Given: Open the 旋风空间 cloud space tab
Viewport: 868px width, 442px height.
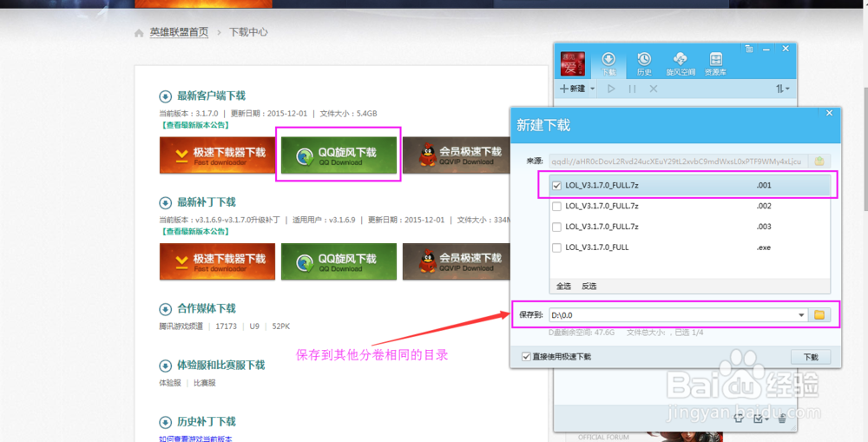Looking at the screenshot, I should (681, 63).
